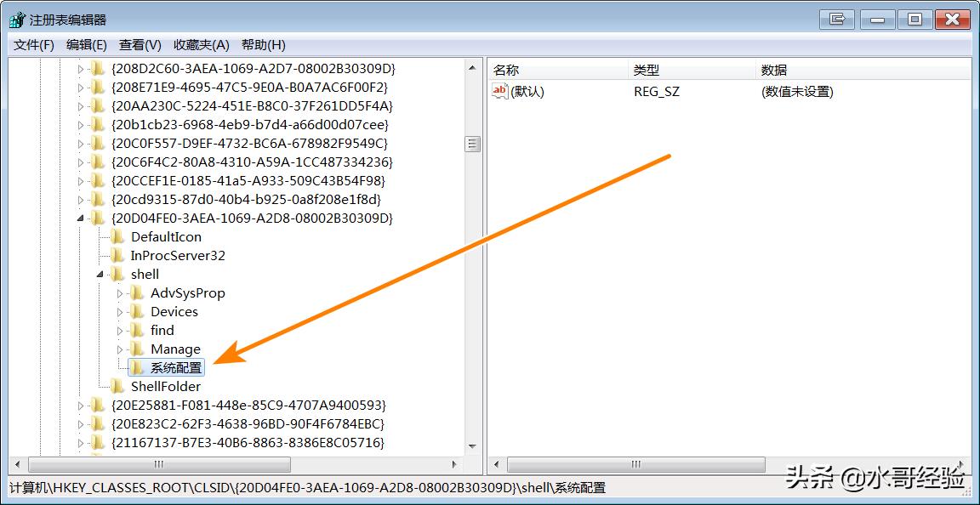Click the shell key folder icon
Image resolution: width=980 pixels, height=505 pixels.
tap(118, 275)
